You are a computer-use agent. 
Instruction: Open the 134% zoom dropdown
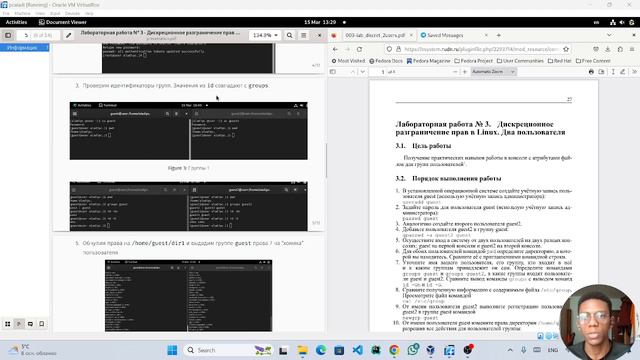tap(265, 36)
